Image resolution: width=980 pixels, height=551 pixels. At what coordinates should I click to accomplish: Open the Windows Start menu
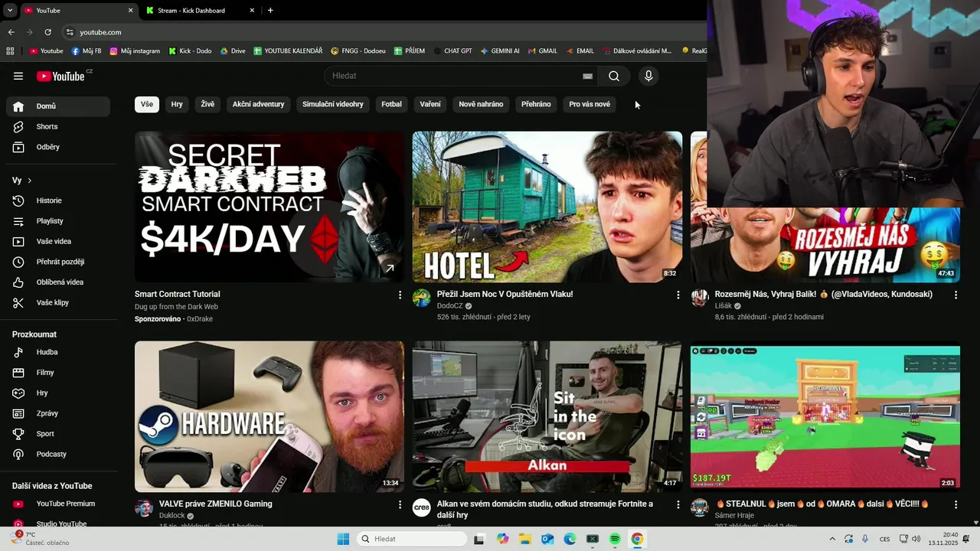pyautogui.click(x=343, y=539)
